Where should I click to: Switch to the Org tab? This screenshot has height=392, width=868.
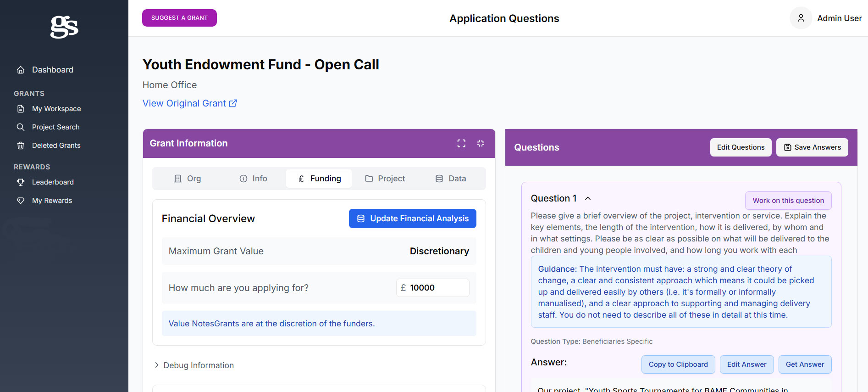click(x=188, y=179)
